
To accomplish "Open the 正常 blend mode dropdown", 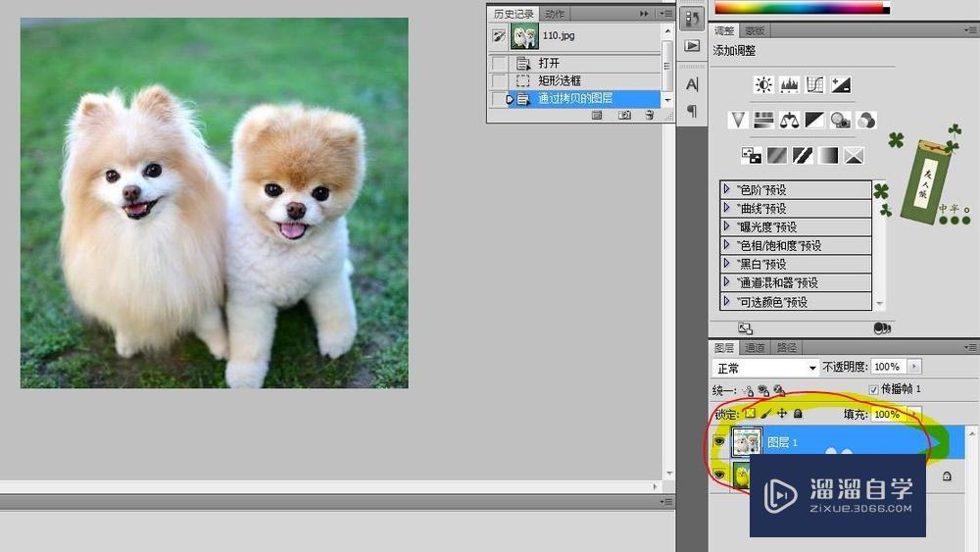I will coord(765,368).
